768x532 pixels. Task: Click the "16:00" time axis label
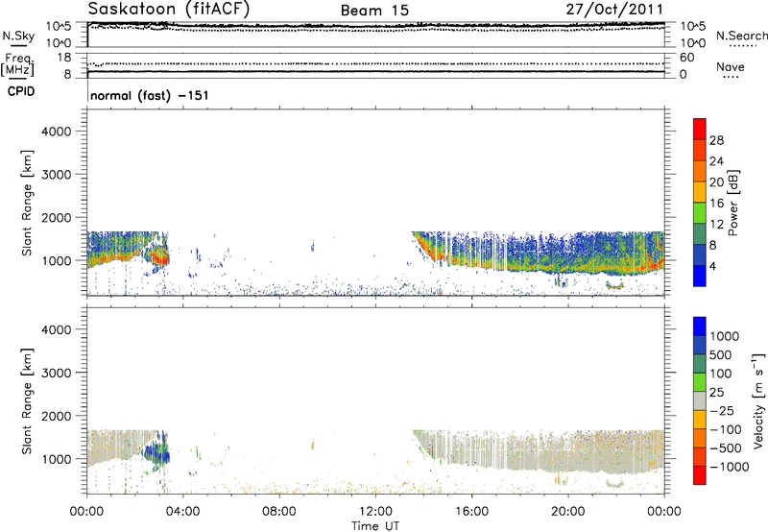pos(471,512)
